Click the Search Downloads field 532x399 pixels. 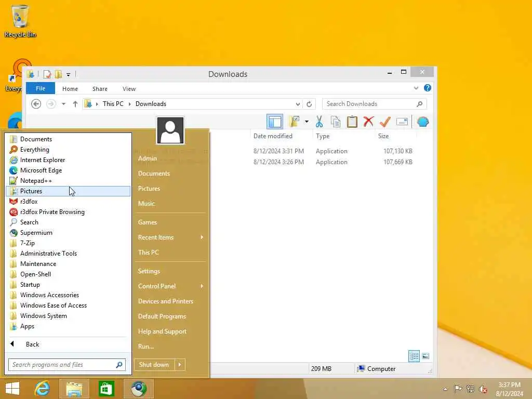[374, 104]
